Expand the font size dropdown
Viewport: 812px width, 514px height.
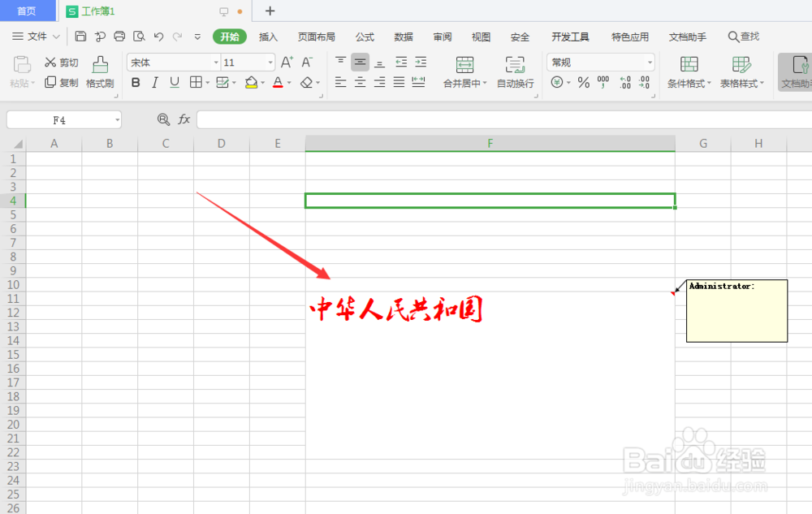pyautogui.click(x=269, y=62)
